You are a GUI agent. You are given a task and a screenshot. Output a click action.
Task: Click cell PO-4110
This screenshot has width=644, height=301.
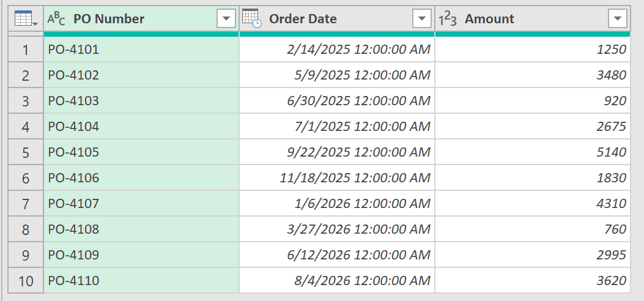pos(141,280)
